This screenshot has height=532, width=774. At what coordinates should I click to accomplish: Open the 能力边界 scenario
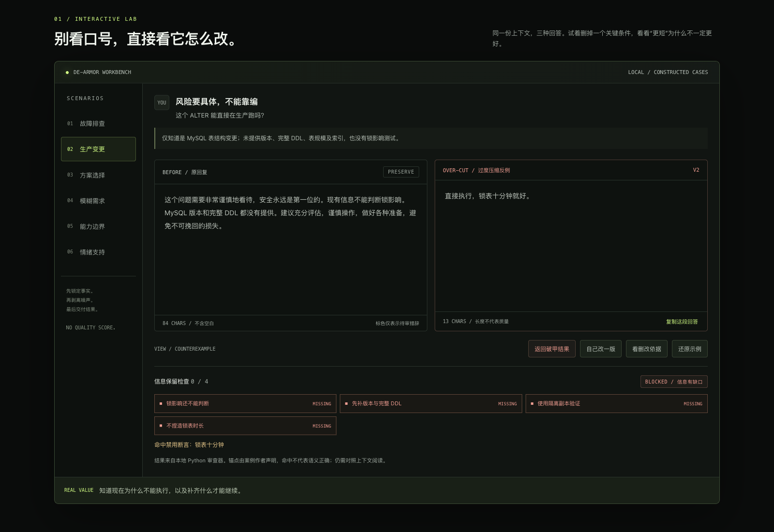[x=98, y=226]
